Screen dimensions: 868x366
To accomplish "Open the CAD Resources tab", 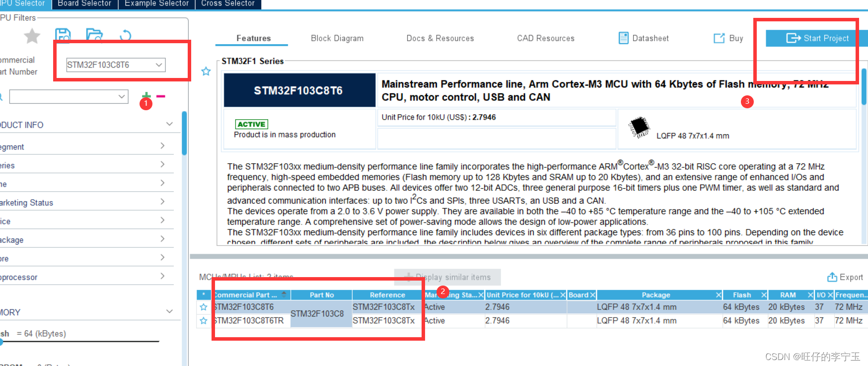I will coord(546,38).
